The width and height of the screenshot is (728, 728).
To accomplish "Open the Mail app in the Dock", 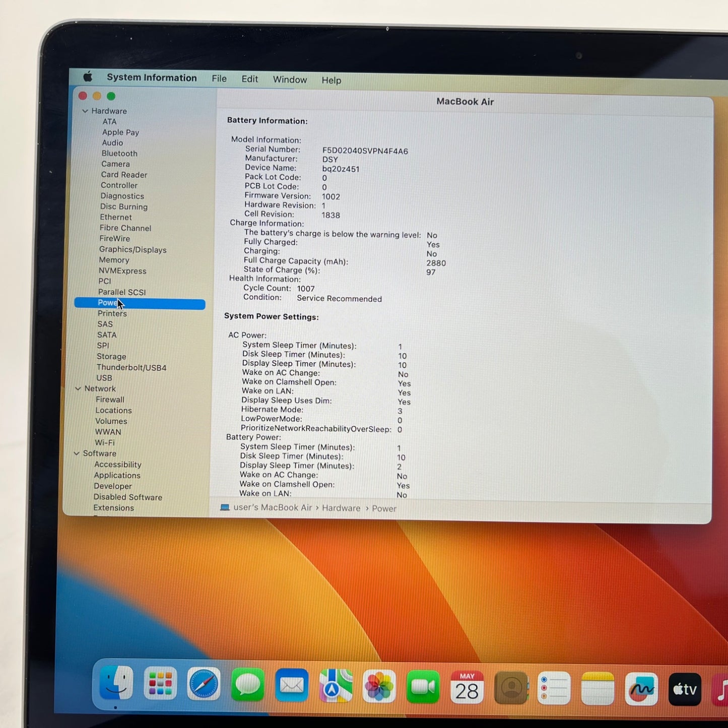I will pyautogui.click(x=292, y=685).
